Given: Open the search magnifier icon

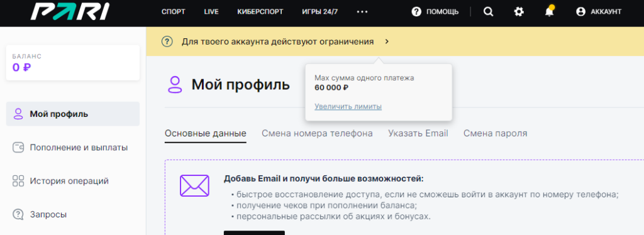Looking at the screenshot, I should [x=488, y=12].
